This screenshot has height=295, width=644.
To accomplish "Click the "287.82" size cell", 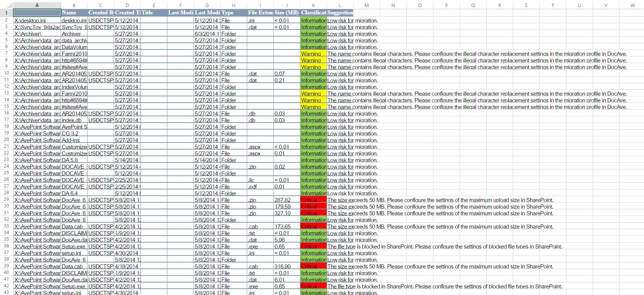I will click(287, 200).
